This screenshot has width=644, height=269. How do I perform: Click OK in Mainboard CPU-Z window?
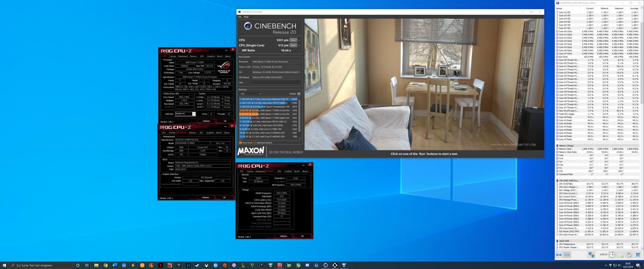pos(224,197)
